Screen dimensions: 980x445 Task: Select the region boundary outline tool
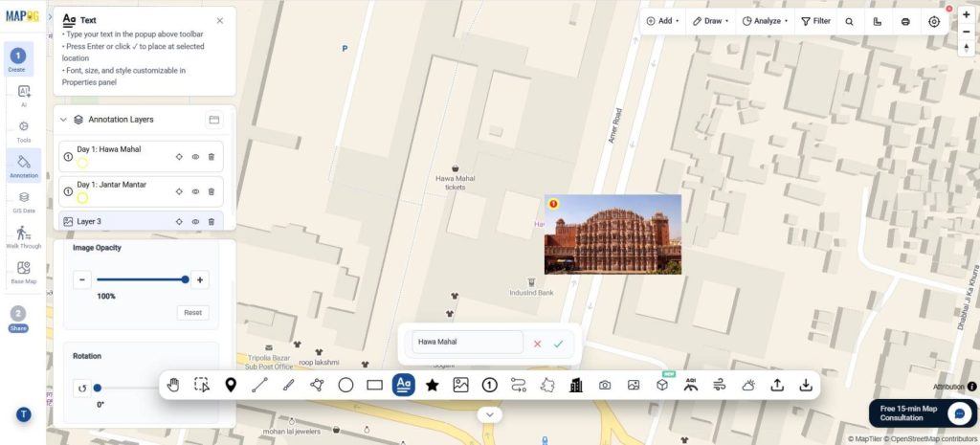(x=547, y=385)
